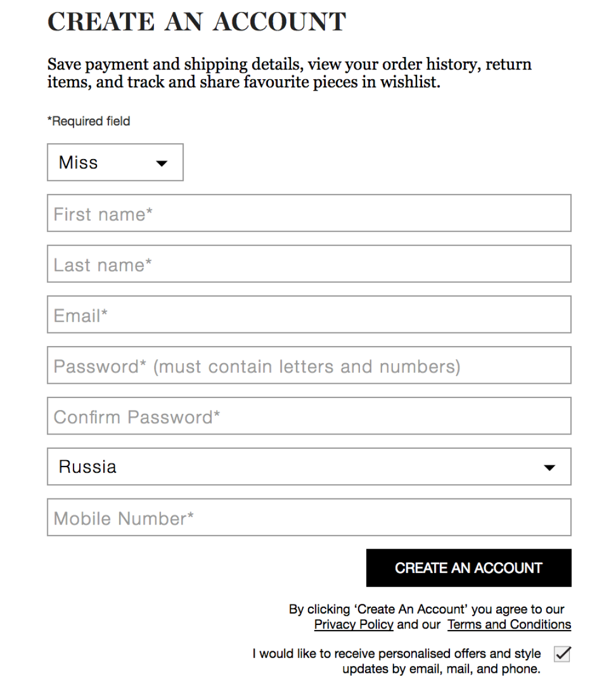
Task: Open the Miss title dropdown
Action: (x=115, y=163)
